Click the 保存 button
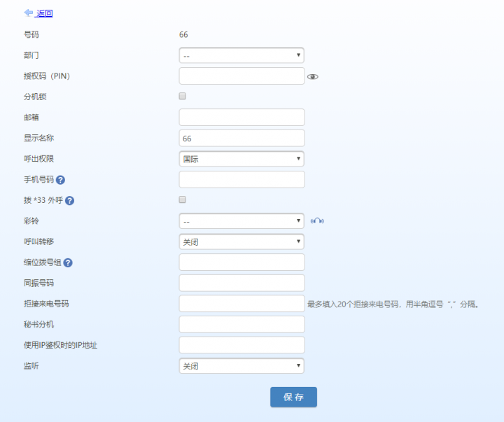This screenshot has width=504, height=422. (x=293, y=397)
